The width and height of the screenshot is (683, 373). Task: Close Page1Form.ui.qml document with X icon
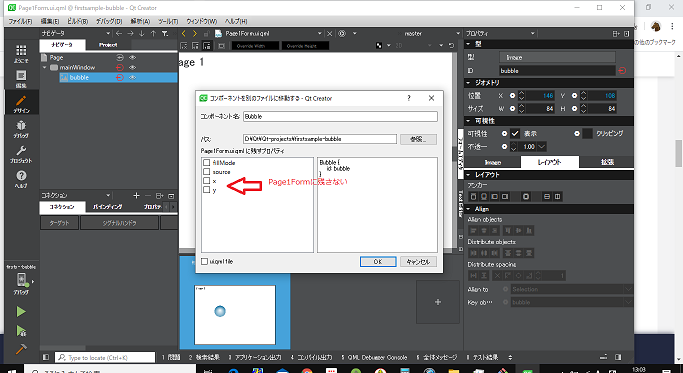tap(330, 34)
